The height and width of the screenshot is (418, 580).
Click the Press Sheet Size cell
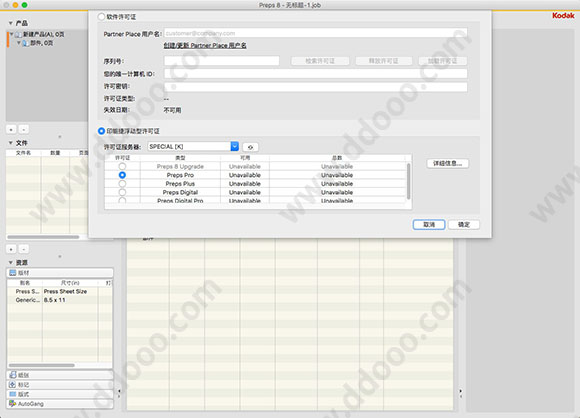(x=65, y=291)
